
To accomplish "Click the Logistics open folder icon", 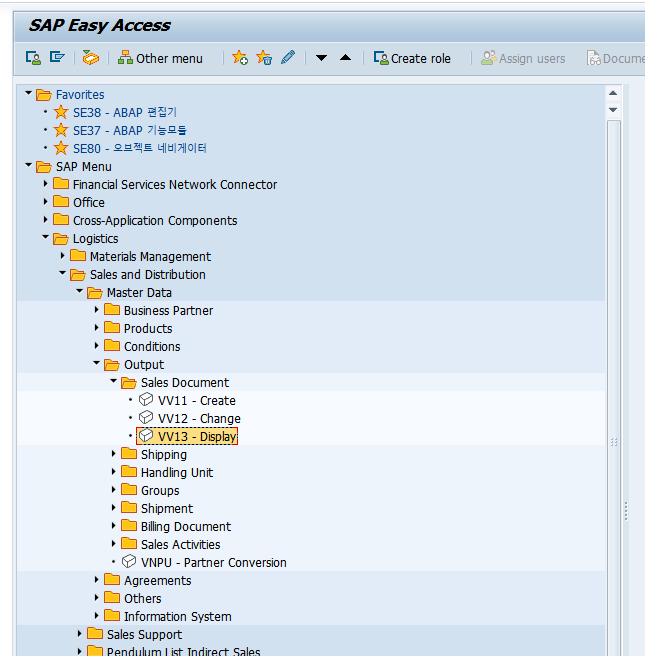I will click(61, 238).
